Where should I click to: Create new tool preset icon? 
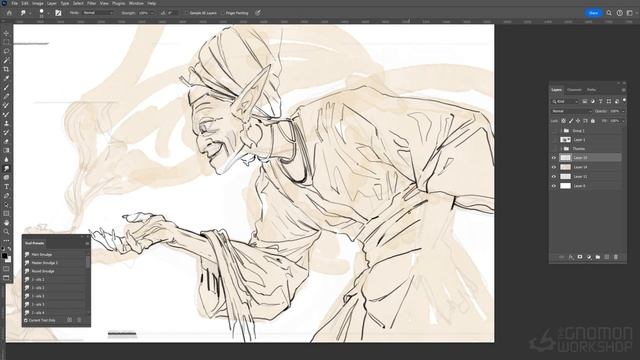69,320
